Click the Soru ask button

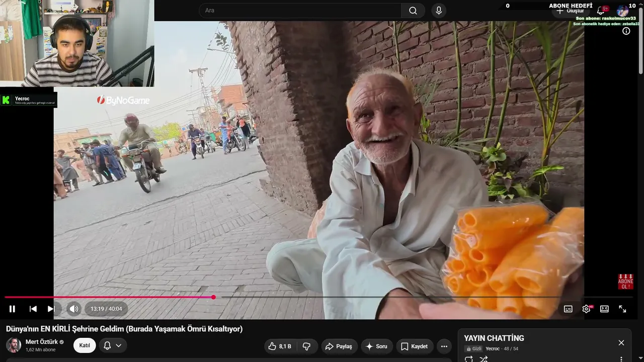[376, 346]
